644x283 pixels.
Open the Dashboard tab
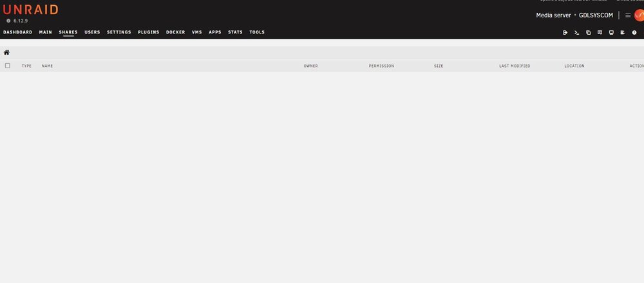point(17,32)
